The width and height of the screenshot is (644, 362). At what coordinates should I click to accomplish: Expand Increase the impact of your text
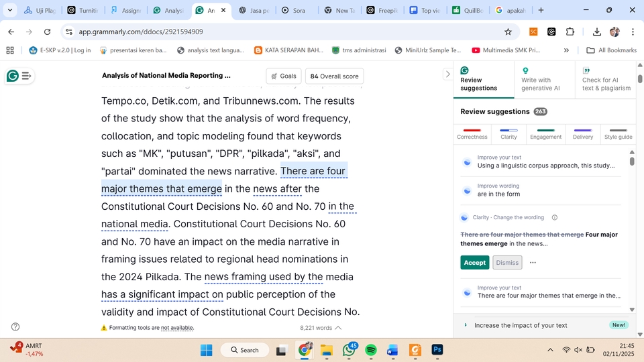pos(520,325)
